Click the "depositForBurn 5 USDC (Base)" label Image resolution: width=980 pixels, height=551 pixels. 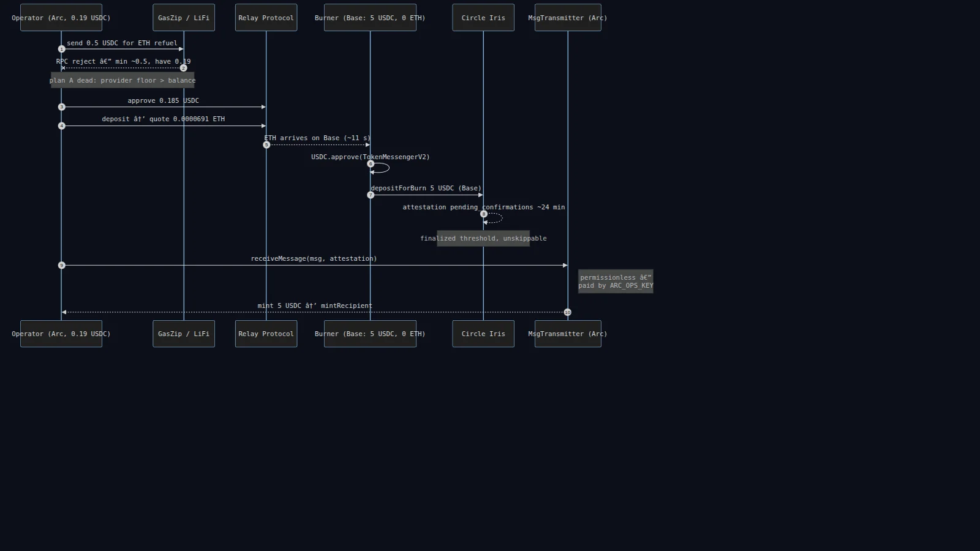[x=426, y=188]
